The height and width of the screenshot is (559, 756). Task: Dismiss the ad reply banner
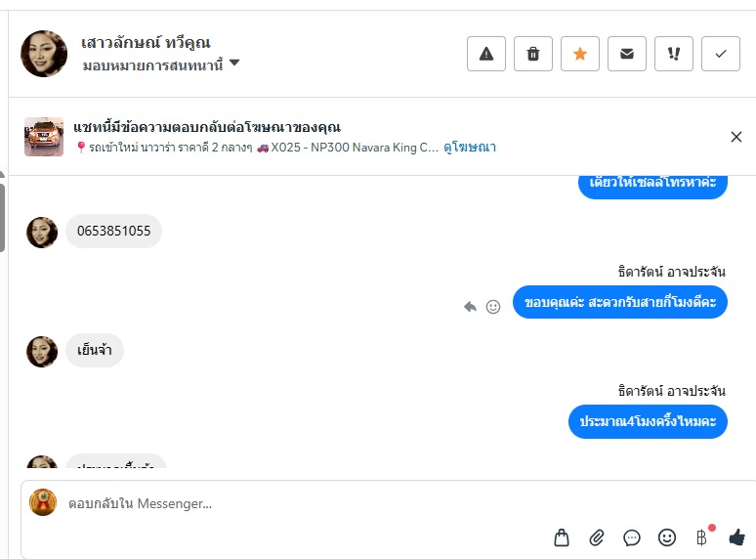pyautogui.click(x=736, y=137)
